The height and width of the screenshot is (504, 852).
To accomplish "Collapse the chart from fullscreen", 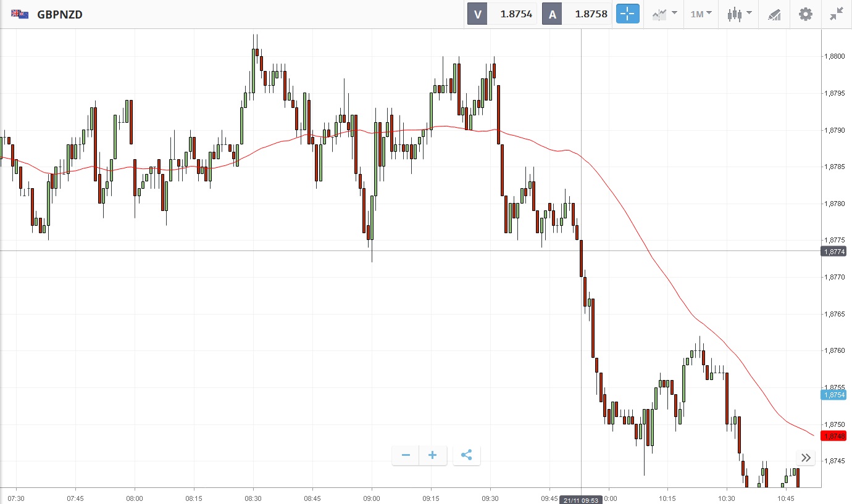I will coord(837,14).
